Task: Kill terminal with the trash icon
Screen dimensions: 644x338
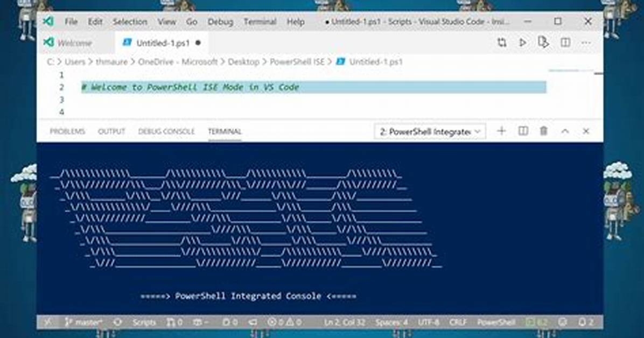Action: [x=544, y=131]
